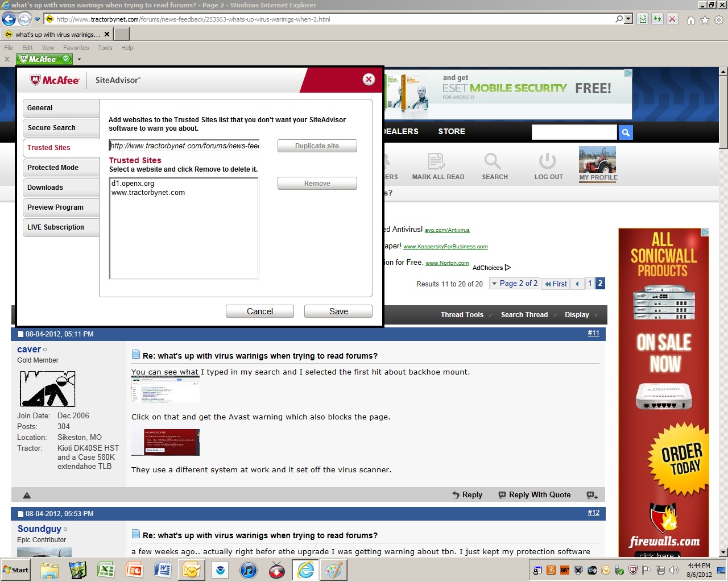This screenshot has width=728, height=582.
Task: Open the IE Home icon
Action: 690,20
